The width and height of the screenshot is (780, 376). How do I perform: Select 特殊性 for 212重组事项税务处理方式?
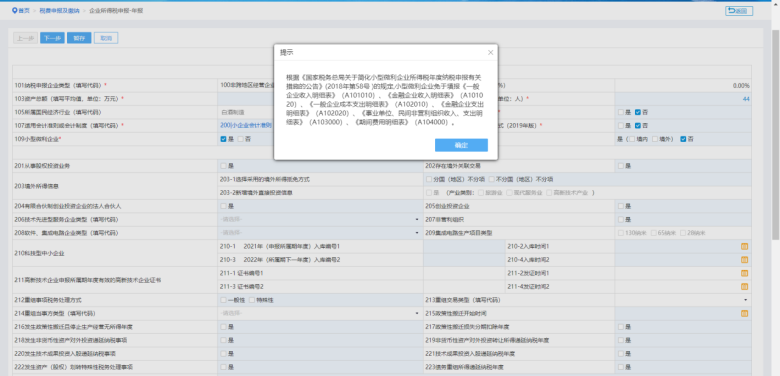point(252,300)
